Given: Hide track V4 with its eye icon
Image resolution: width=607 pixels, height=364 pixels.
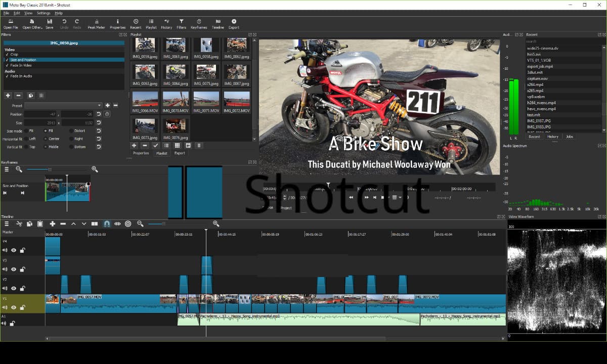Looking at the screenshot, I should (14, 250).
